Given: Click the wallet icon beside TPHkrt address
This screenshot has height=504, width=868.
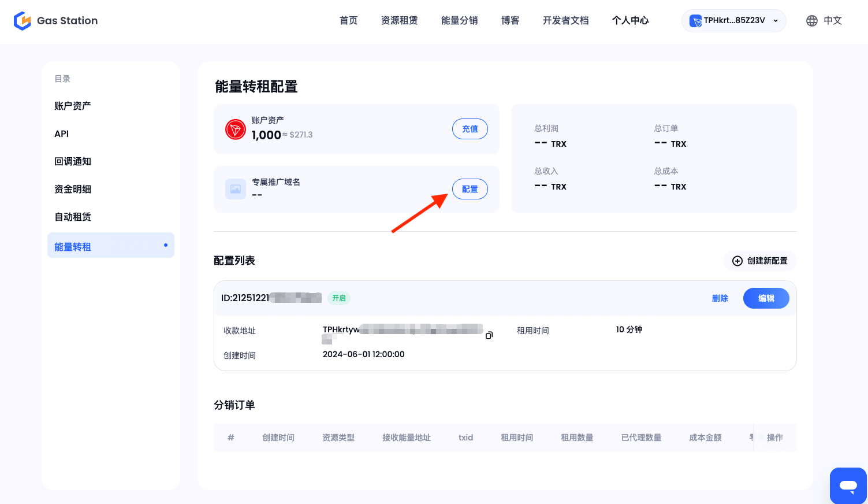Looking at the screenshot, I should [695, 21].
